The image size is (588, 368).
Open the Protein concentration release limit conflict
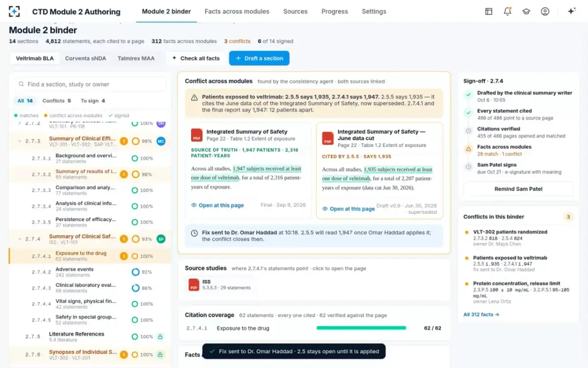tap(518, 293)
